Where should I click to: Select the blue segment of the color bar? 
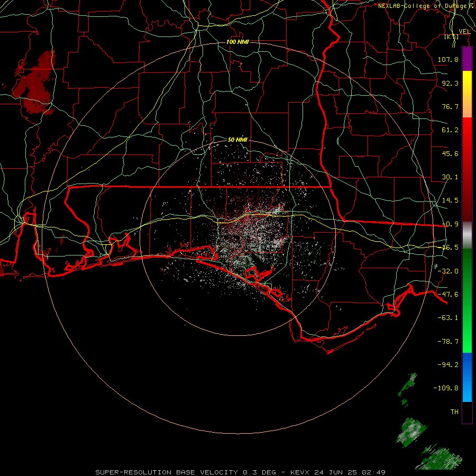(x=467, y=377)
